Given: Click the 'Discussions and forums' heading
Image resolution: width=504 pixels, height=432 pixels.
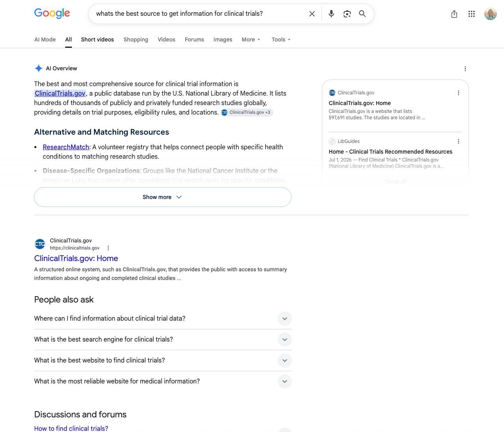Looking at the screenshot, I should [x=81, y=415].
